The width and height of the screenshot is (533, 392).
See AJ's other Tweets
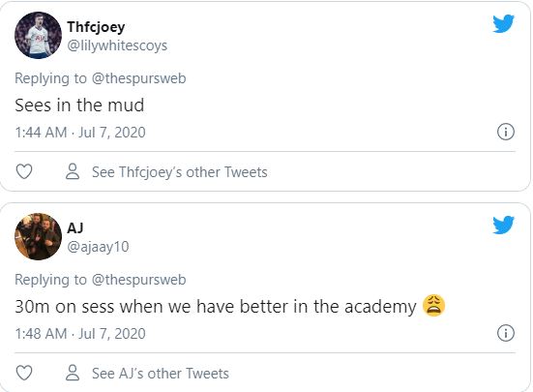pyautogui.click(x=161, y=374)
